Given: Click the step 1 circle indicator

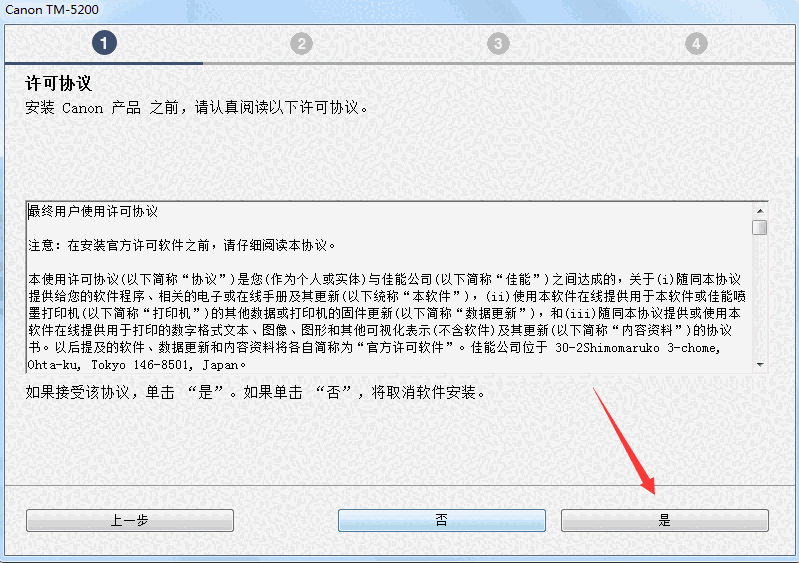Looking at the screenshot, I should tap(104, 43).
